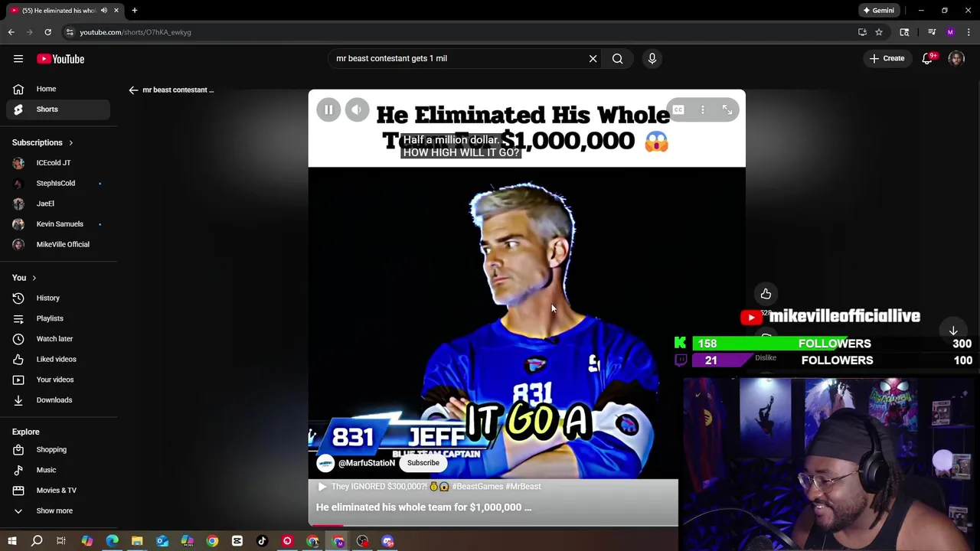The height and width of the screenshot is (551, 980).
Task: Clear the search box text
Action: point(593,58)
